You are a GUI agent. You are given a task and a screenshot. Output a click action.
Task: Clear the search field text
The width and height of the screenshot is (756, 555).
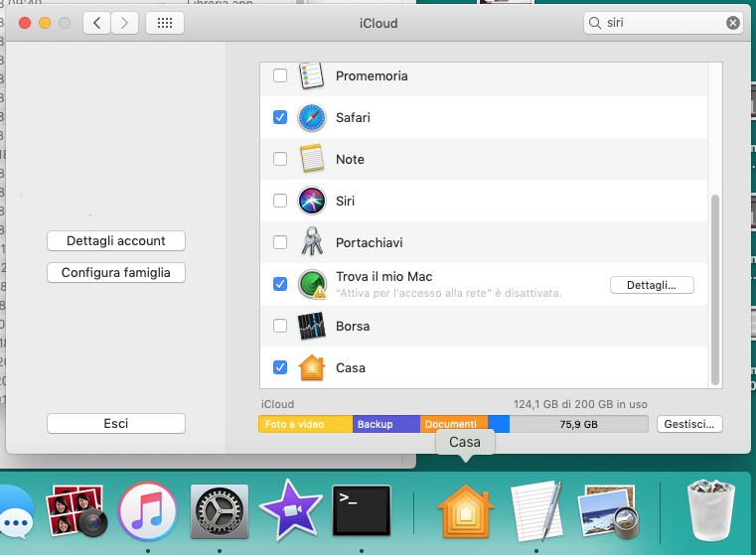733,23
